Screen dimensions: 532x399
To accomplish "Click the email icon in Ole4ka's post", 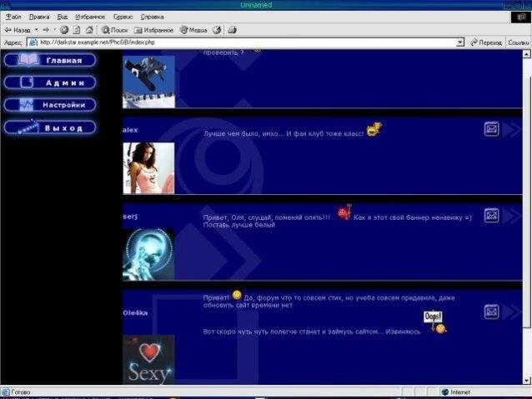I will coord(491,312).
